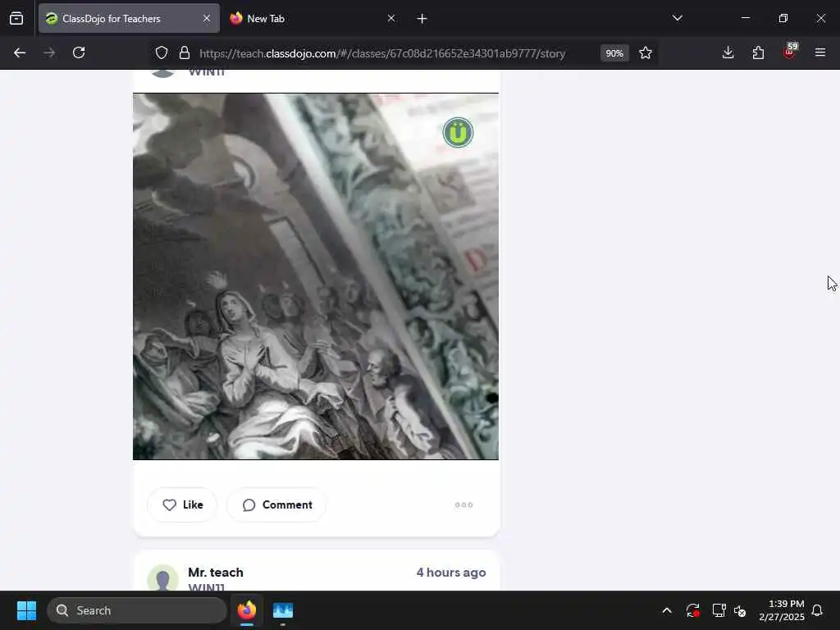Switch to the New Tab tab
Screen dimensions: 840x630
(x=313, y=18)
